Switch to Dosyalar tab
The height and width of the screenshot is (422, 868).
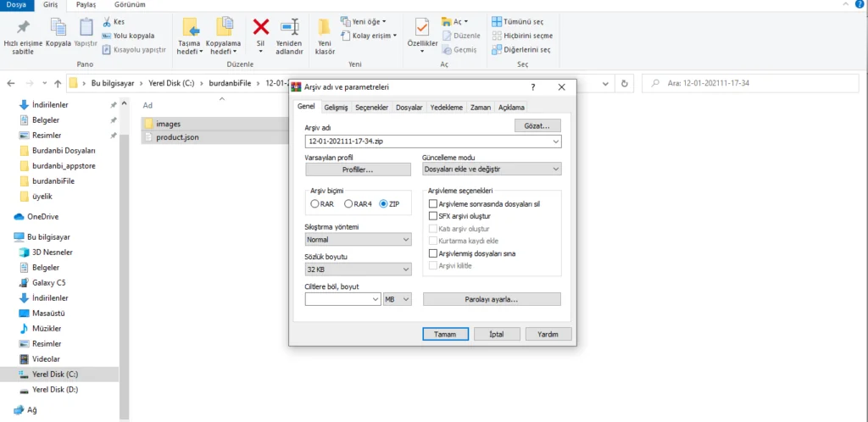[x=409, y=108]
